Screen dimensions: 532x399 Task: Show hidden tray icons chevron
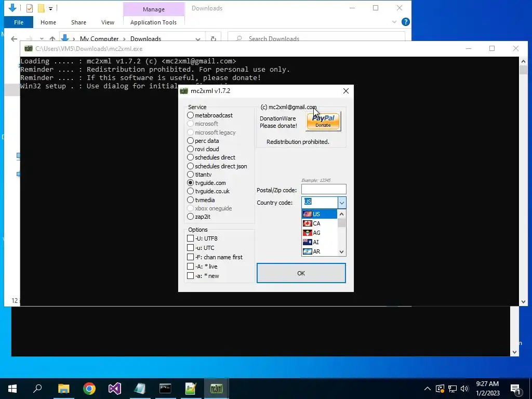(x=428, y=389)
